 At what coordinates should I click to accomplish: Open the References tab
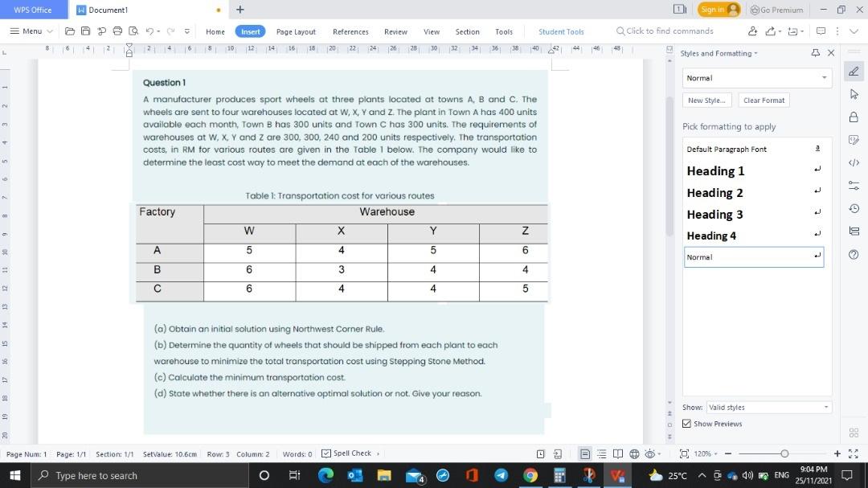tap(350, 31)
